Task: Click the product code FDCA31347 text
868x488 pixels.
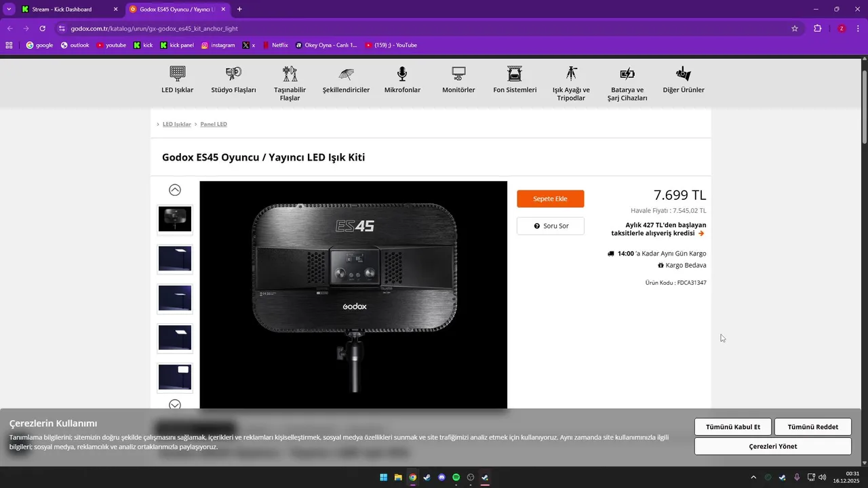Action: pyautogui.click(x=675, y=283)
